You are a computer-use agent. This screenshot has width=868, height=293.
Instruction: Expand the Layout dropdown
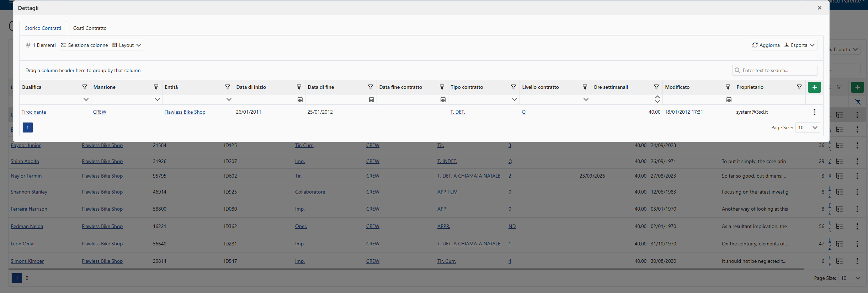pos(127,45)
